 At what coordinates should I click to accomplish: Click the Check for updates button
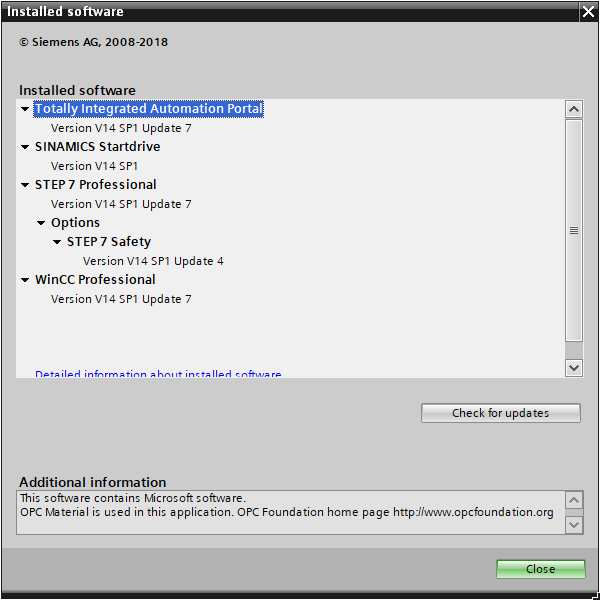[500, 413]
